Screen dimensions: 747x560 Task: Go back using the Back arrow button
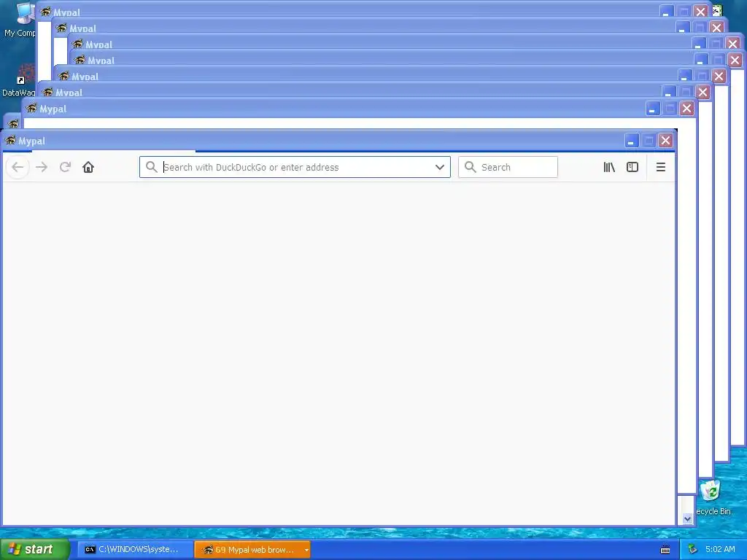click(x=18, y=167)
